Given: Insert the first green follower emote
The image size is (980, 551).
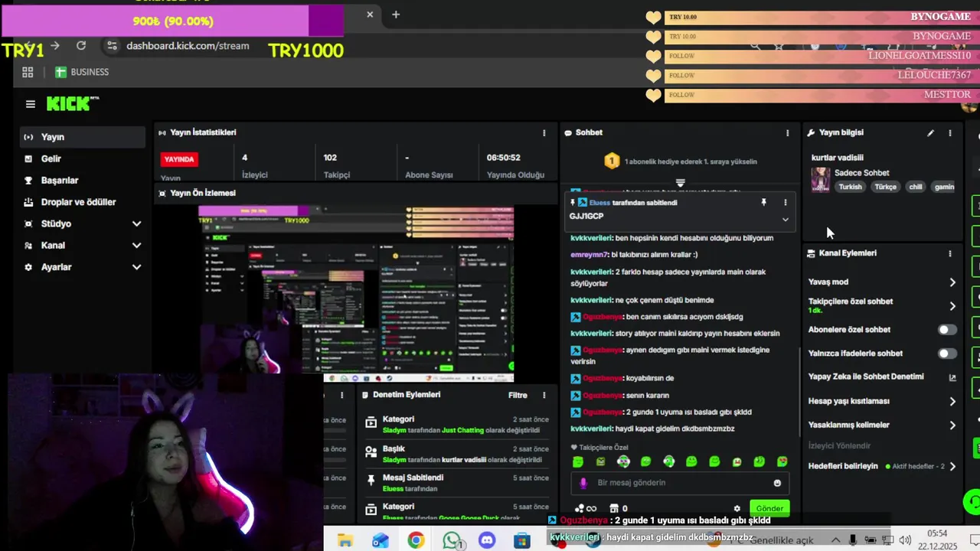Looking at the screenshot, I should tap(578, 461).
